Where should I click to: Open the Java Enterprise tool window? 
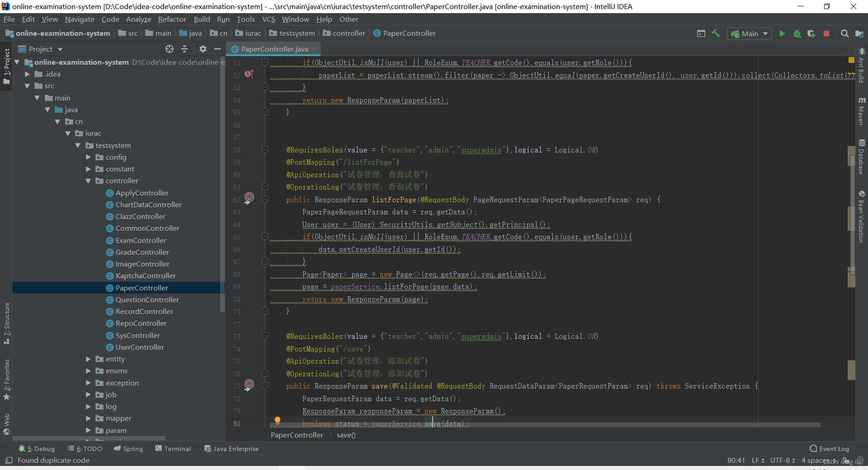click(231, 449)
